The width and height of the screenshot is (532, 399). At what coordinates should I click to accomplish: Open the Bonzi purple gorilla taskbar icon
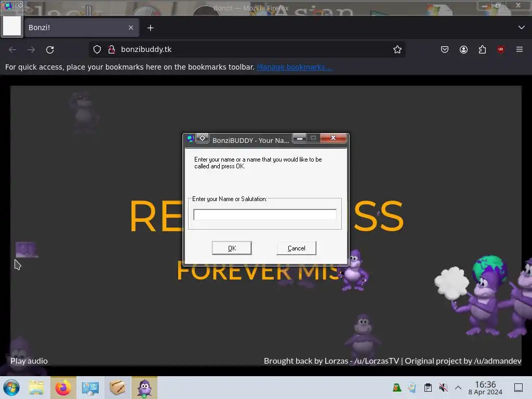pos(144,388)
